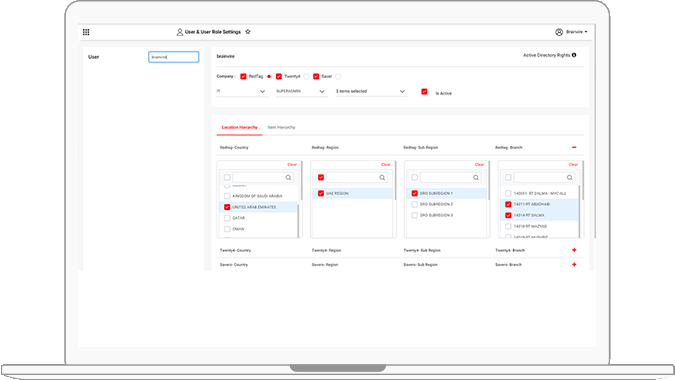675x380 pixels.
Task: Click the 'Savers- Branch' header text
Action: point(508,265)
